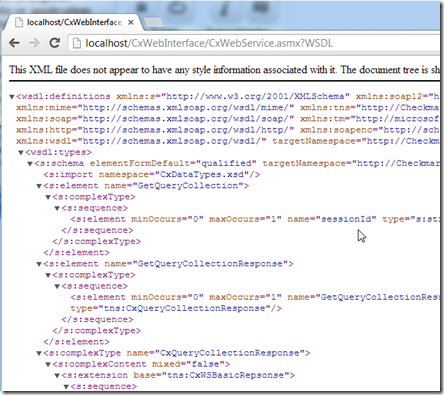Screen dimensions: 444x395
Task: Collapse the wsdl:definitions root node
Action: click(x=12, y=97)
